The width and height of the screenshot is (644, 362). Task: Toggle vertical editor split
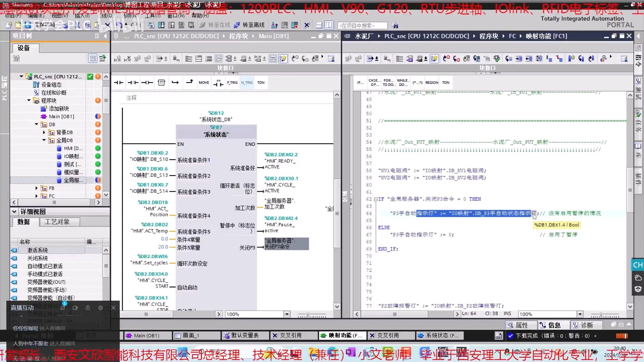pyautogui.click(x=329, y=25)
